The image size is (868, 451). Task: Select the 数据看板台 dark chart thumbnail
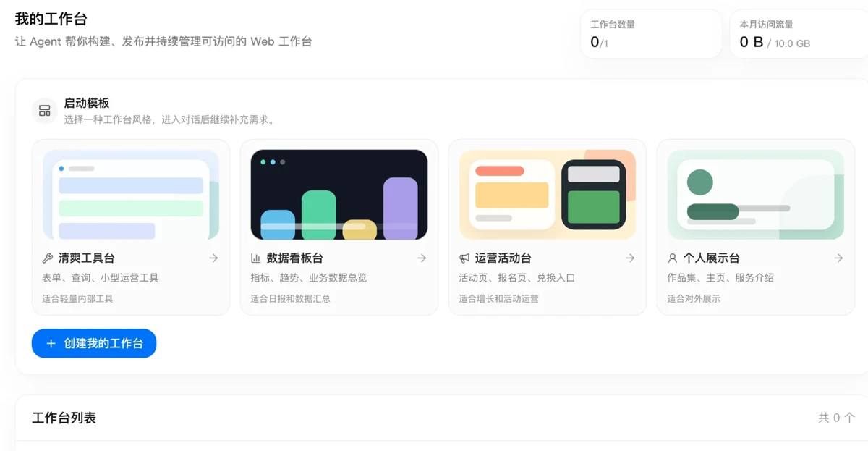click(x=339, y=195)
